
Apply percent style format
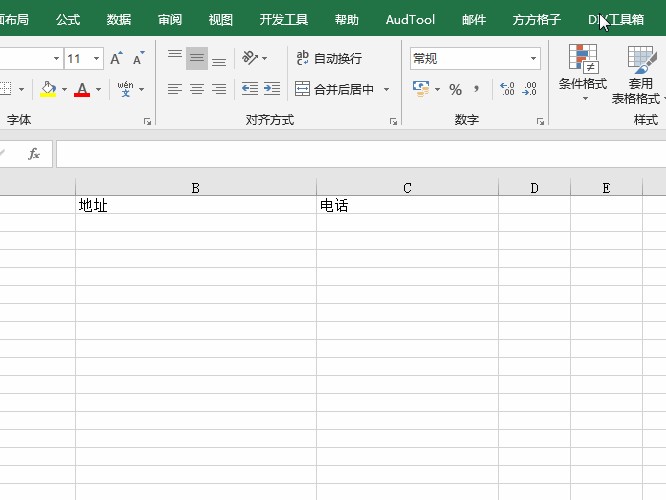[x=455, y=89]
